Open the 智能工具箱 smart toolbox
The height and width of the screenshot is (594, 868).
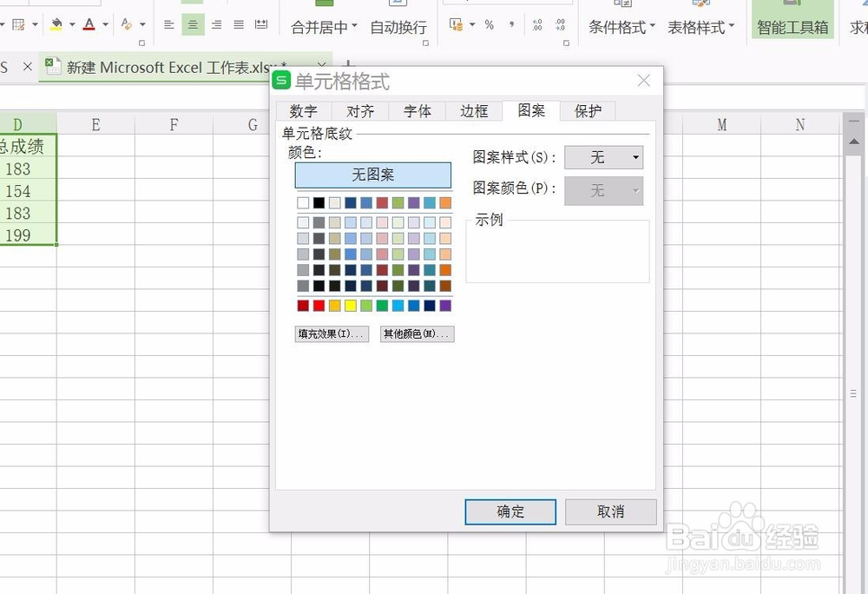(x=792, y=27)
